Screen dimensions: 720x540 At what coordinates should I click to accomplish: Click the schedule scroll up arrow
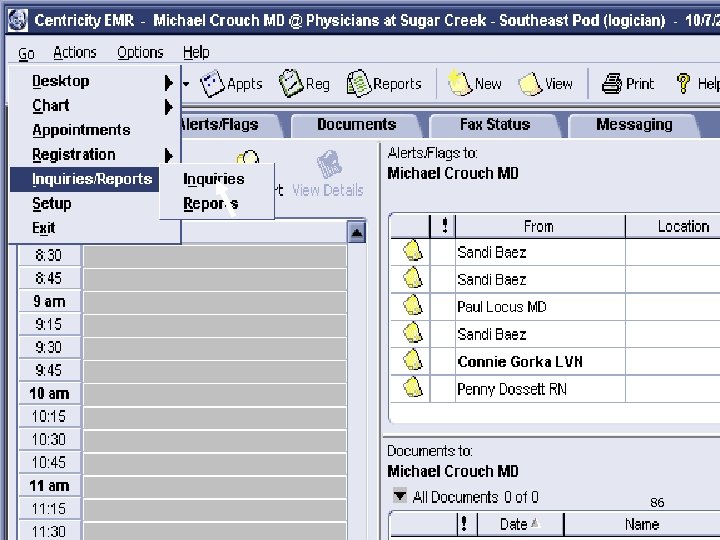click(x=357, y=232)
